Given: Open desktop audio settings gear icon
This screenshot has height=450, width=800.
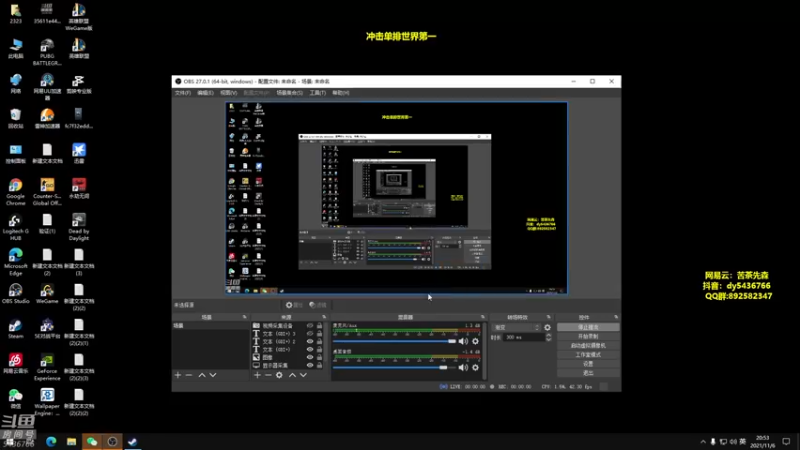Looking at the screenshot, I should point(476,367).
